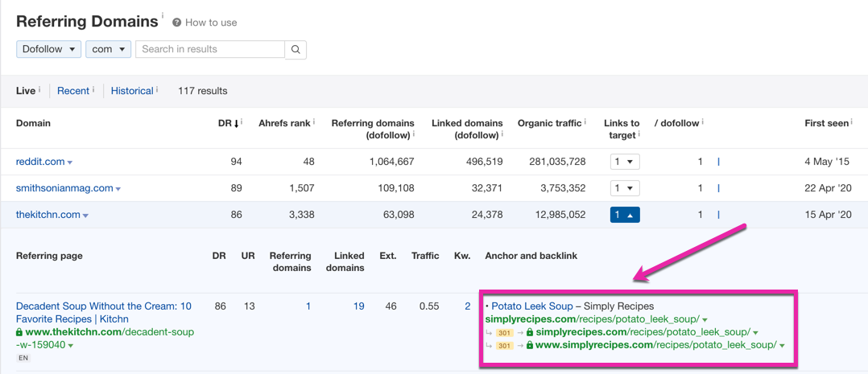
Task: Open Decadent Soup Without the Cream page link
Action: tap(104, 313)
